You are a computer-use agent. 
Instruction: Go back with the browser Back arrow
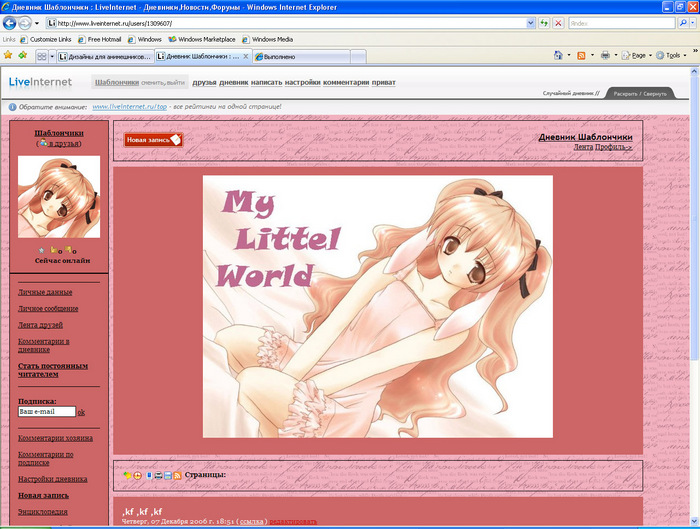pyautogui.click(x=9, y=23)
